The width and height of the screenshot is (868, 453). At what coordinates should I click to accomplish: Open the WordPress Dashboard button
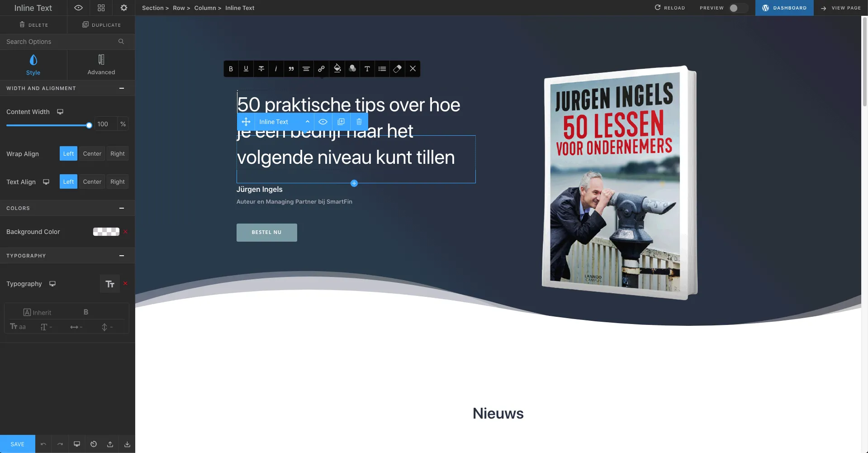(x=784, y=8)
